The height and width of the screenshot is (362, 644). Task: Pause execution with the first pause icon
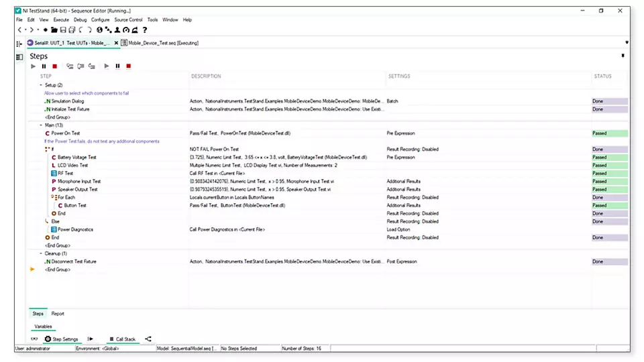[44, 66]
